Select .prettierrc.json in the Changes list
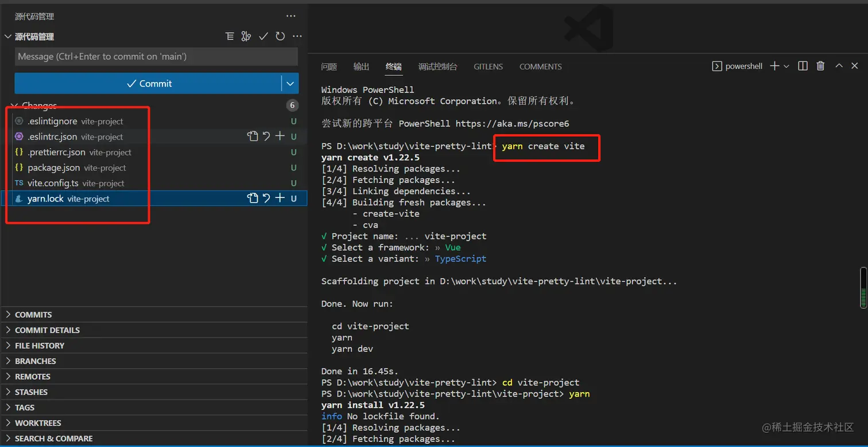The height and width of the screenshot is (447, 868). pos(154,152)
